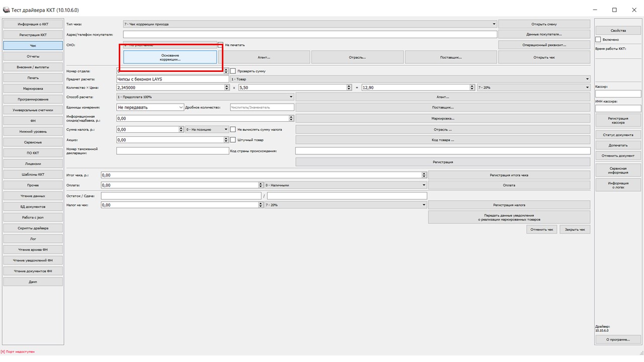Image resolution: width=644 pixels, height=362 pixels.
Task: Tick the 'Штучный товар' checkbox
Action: (x=233, y=140)
